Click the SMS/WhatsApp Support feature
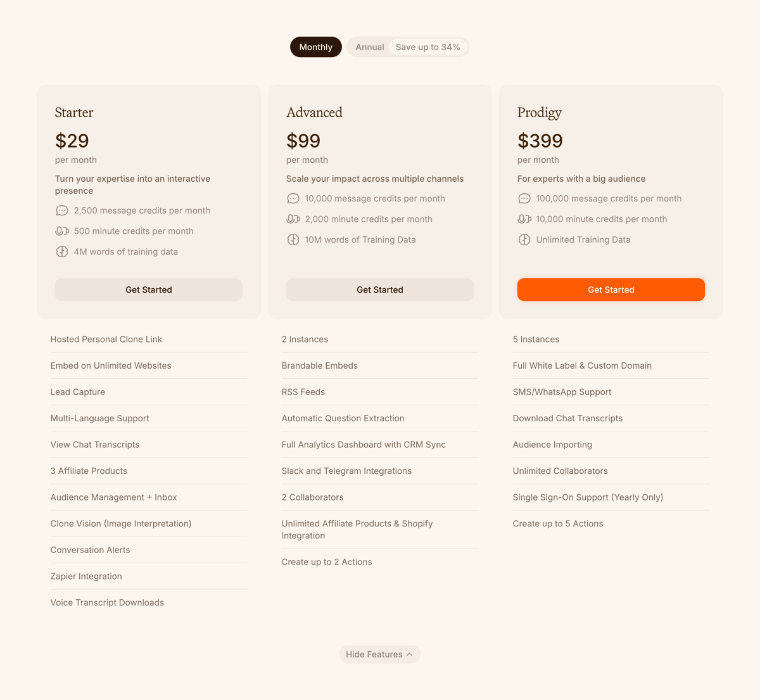 coord(562,391)
